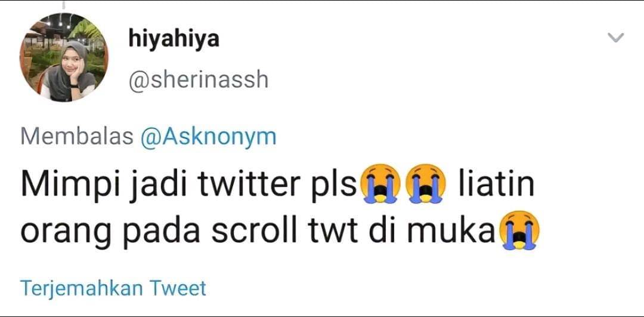644x317 pixels.
Task: Open the hiyahiya display name
Action: click(174, 39)
